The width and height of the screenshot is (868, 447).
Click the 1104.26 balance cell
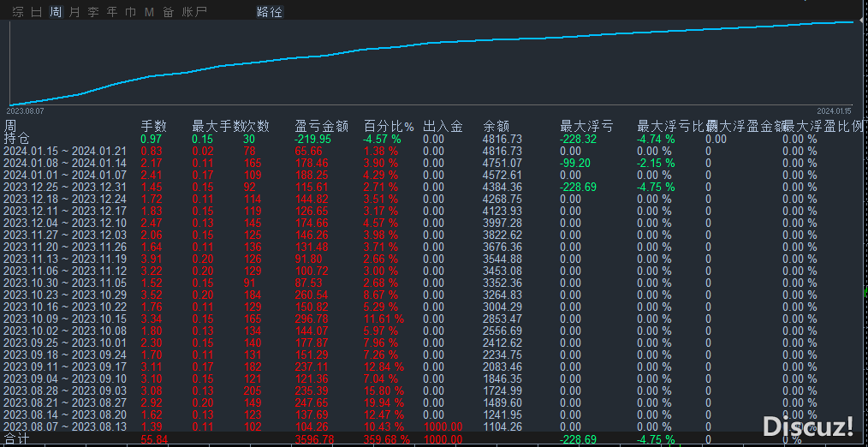coord(502,426)
